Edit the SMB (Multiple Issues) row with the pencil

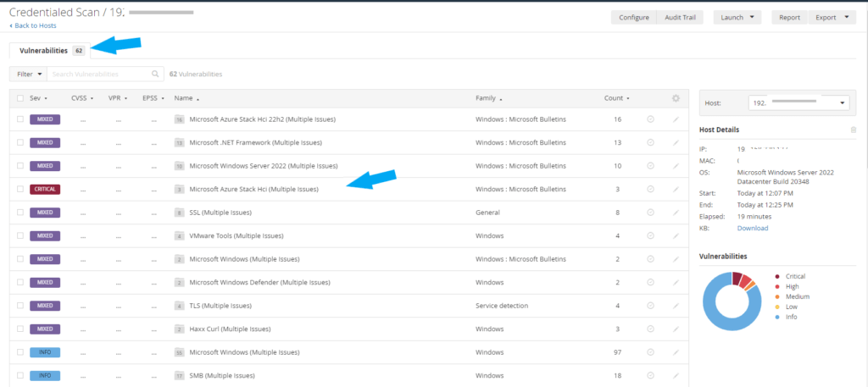click(x=676, y=375)
